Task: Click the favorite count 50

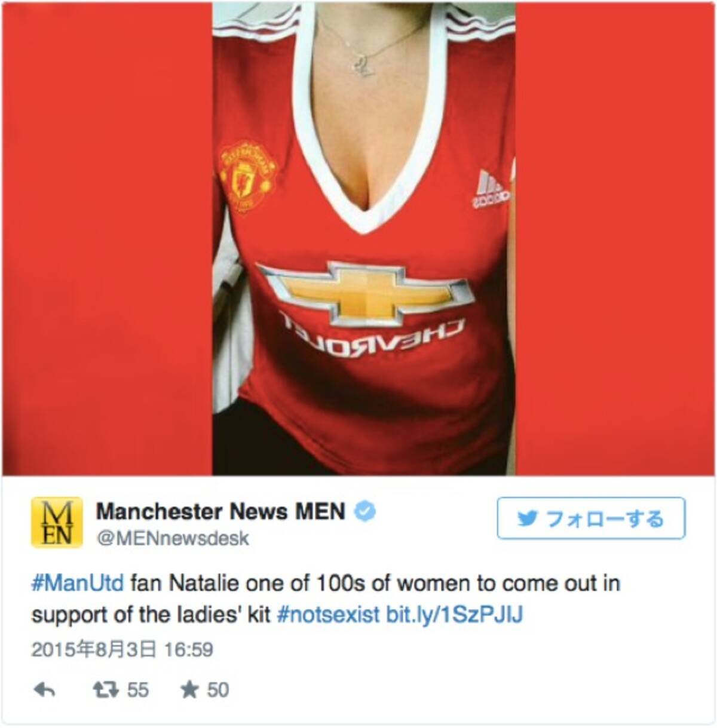Action: click(218, 691)
